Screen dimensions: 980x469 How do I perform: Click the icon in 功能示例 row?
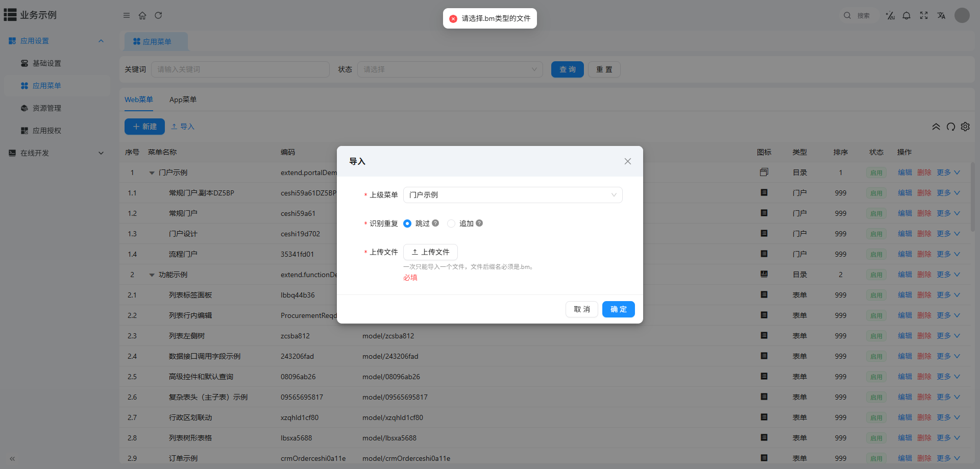pyautogui.click(x=764, y=274)
